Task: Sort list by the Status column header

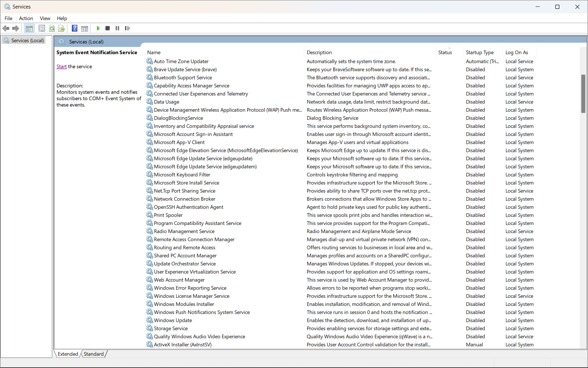Action: (445, 52)
